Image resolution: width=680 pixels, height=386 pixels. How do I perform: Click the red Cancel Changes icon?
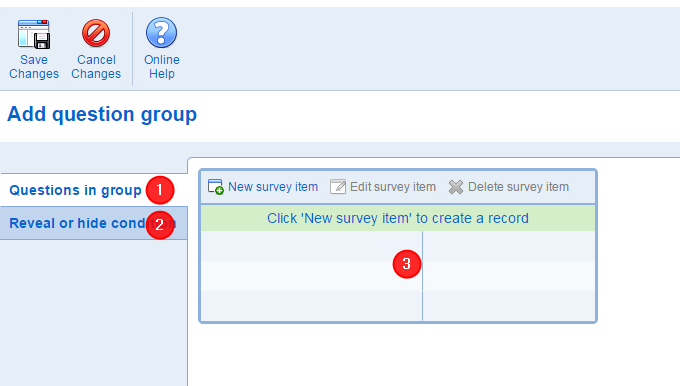point(96,33)
